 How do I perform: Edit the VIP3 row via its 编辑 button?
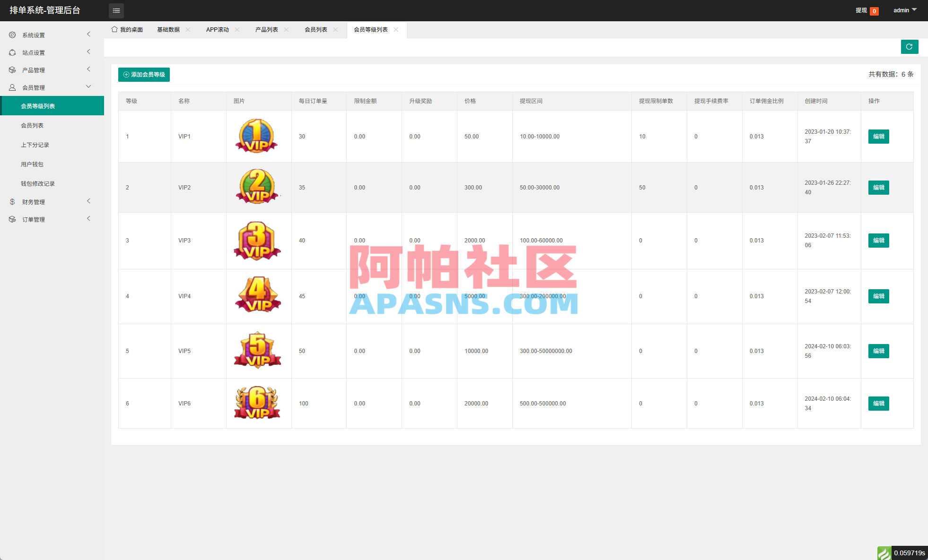click(878, 240)
